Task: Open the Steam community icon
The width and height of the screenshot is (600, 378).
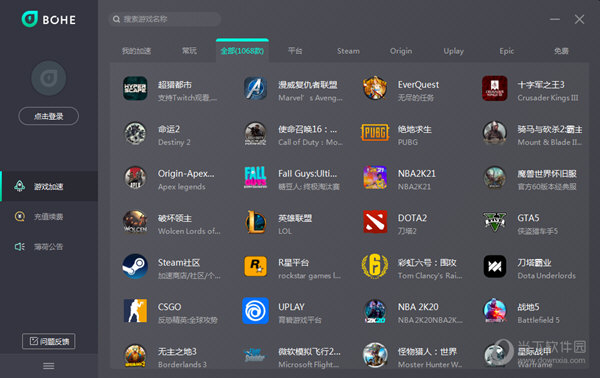Action: pos(135,266)
